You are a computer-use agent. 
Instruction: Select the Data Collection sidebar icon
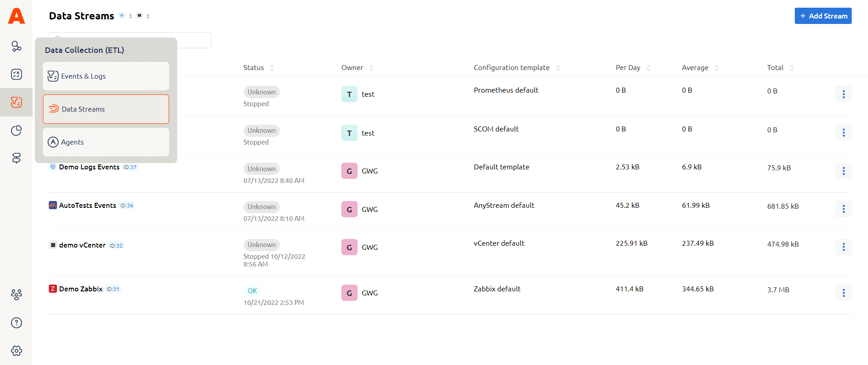click(16, 102)
